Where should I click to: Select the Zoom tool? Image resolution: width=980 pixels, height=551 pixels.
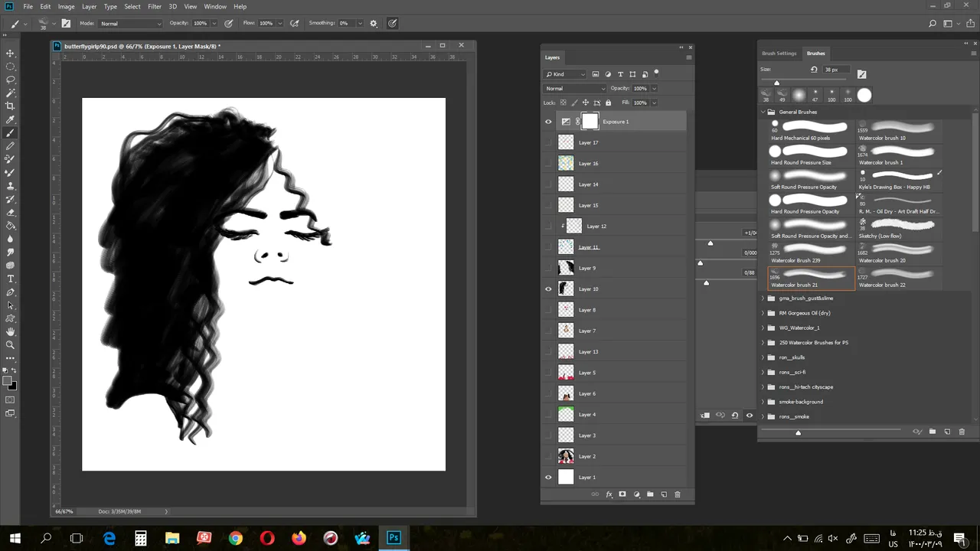[11, 345]
